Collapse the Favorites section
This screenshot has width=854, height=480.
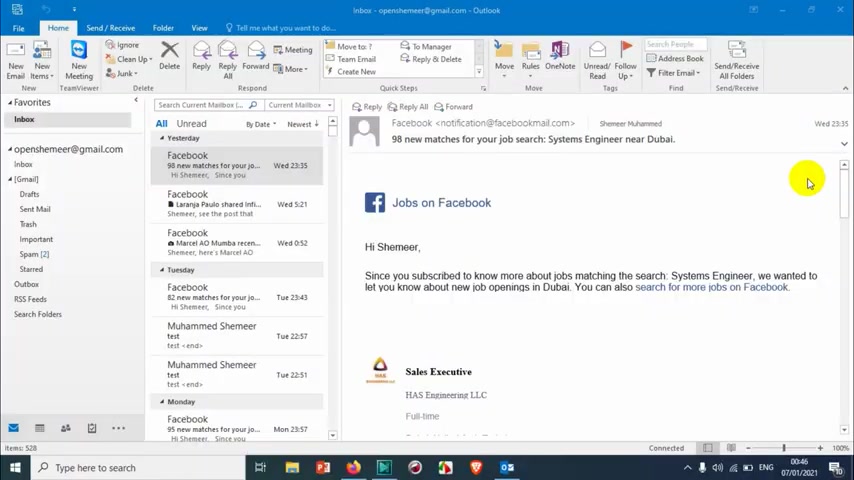(x=10, y=102)
